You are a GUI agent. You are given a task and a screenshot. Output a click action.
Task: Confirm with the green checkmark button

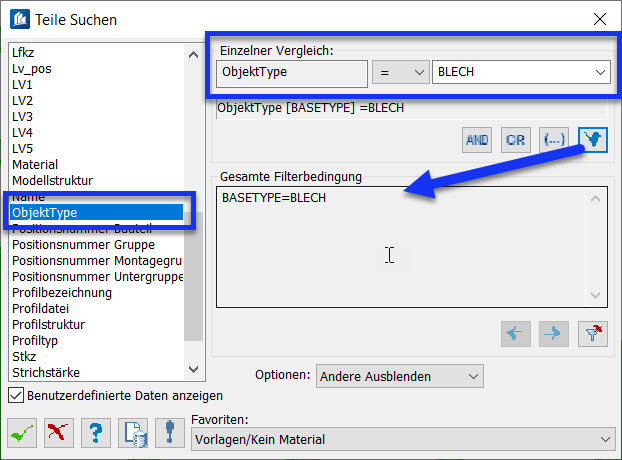point(22,433)
